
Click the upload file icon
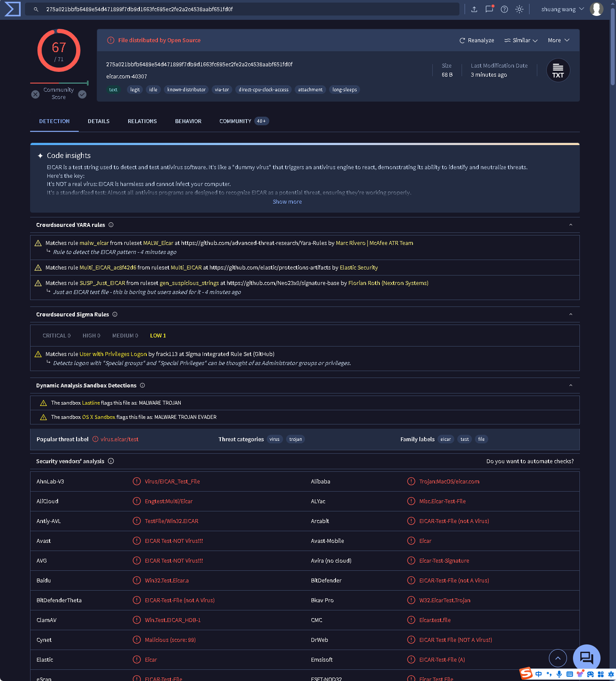(475, 9)
